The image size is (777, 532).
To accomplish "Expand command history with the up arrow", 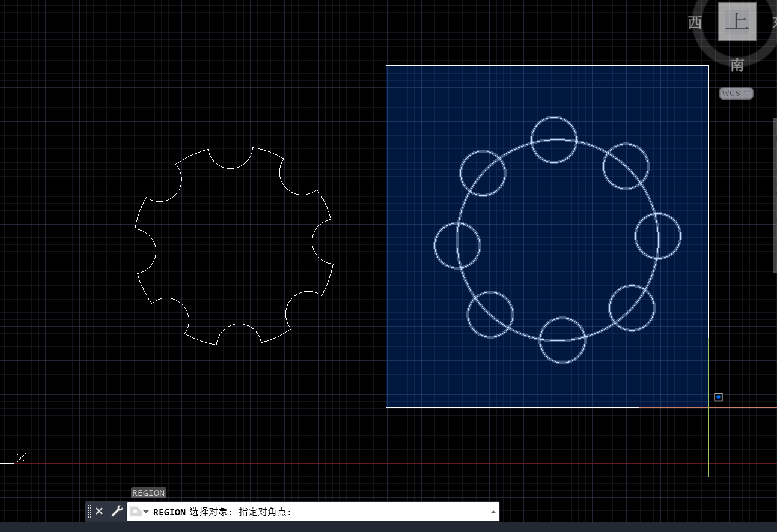I will 493,512.
